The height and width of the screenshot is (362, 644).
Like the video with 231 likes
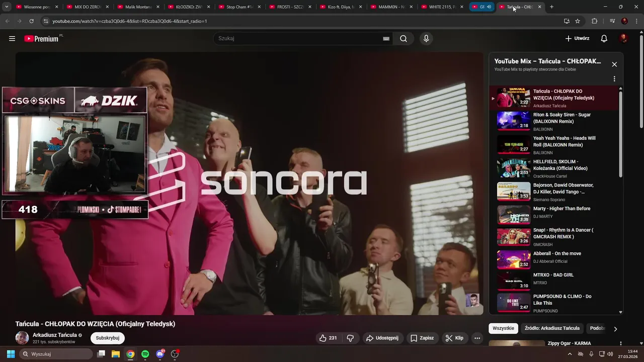[328, 338]
